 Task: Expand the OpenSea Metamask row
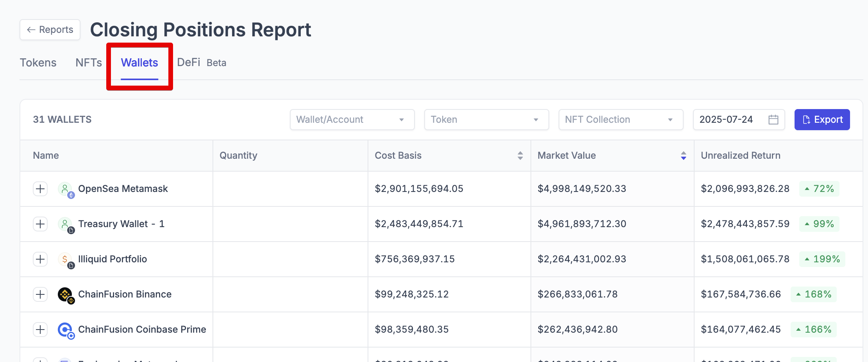40,189
